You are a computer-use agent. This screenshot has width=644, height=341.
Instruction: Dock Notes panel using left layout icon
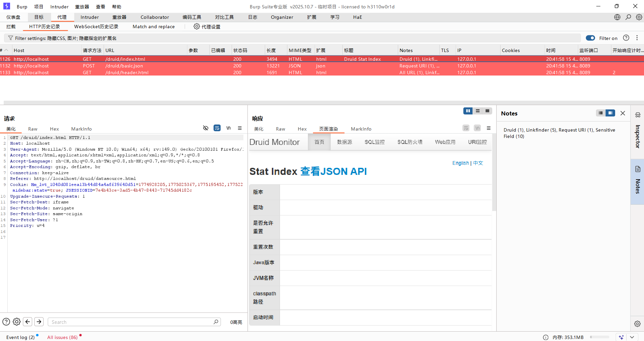601,113
